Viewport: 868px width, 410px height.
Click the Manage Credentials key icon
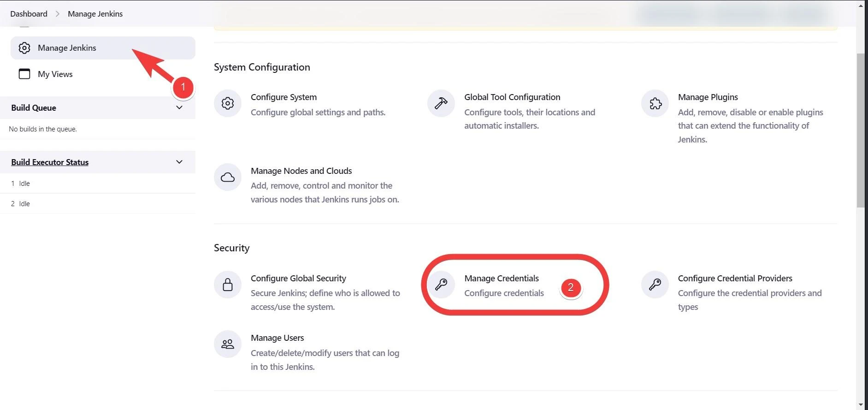(441, 285)
